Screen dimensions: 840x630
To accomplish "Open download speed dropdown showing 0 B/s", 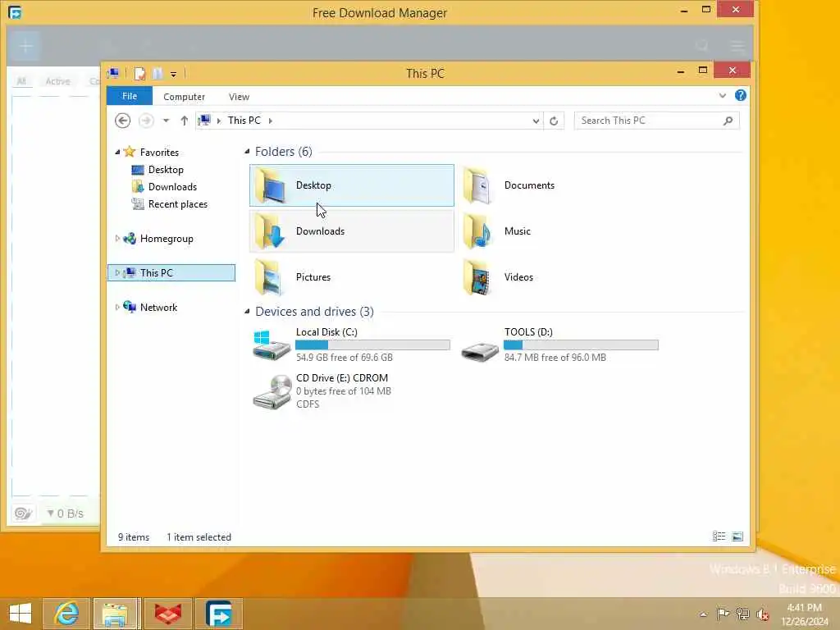I will click(65, 514).
